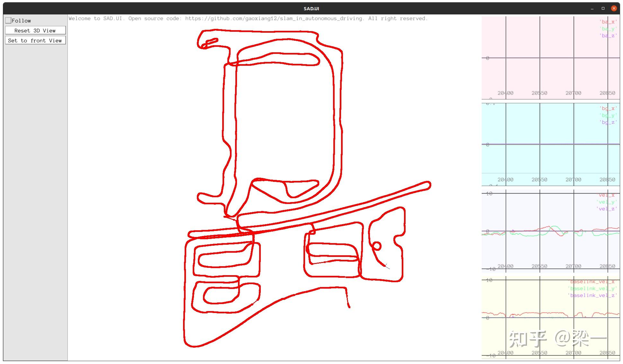Enable the Follow checkbox
623x364 pixels.
click(8, 21)
